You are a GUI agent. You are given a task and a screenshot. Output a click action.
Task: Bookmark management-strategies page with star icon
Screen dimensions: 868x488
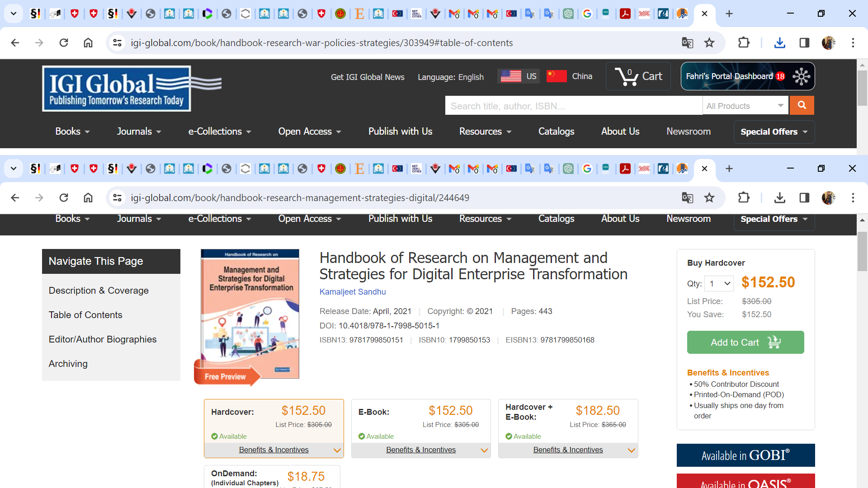(709, 198)
